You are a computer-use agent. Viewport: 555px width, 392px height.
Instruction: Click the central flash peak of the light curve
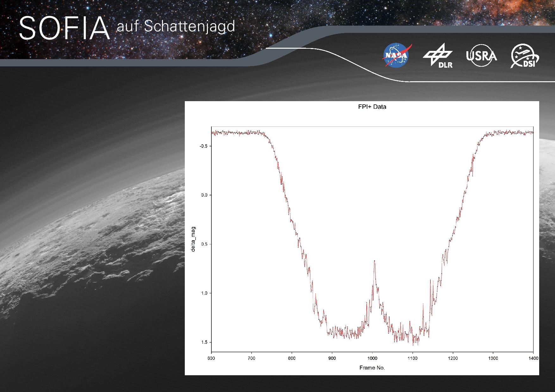pos(374,261)
